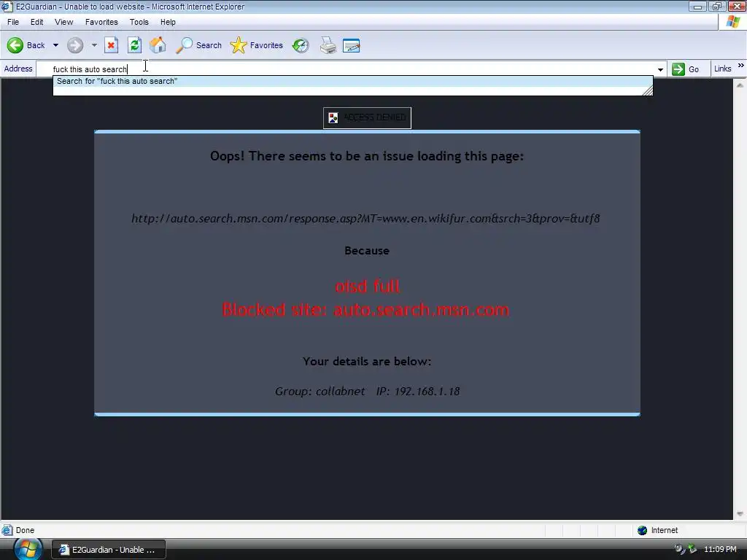Click the Links toolbar label
The height and width of the screenshot is (560, 747).
coord(722,69)
